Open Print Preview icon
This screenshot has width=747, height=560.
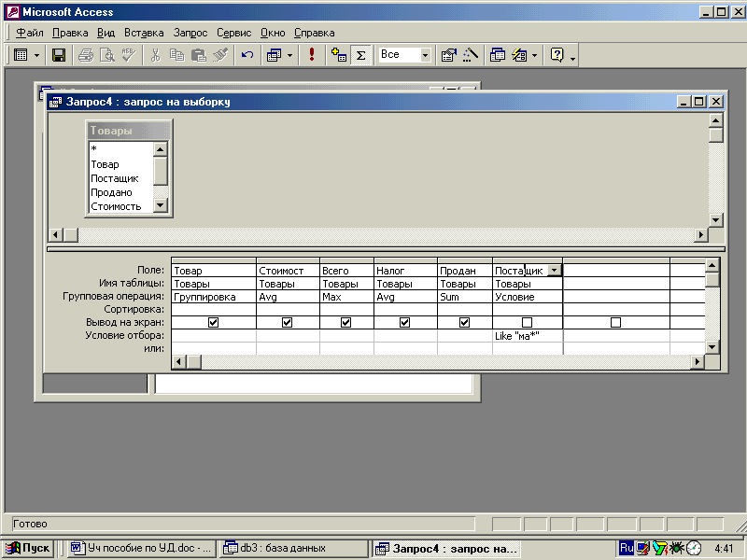coord(107,55)
